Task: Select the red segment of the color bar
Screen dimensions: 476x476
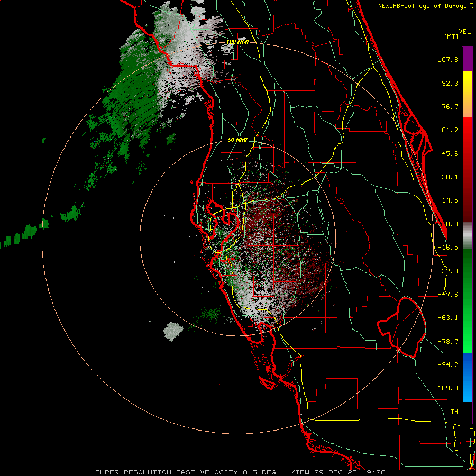Action: coord(467,169)
